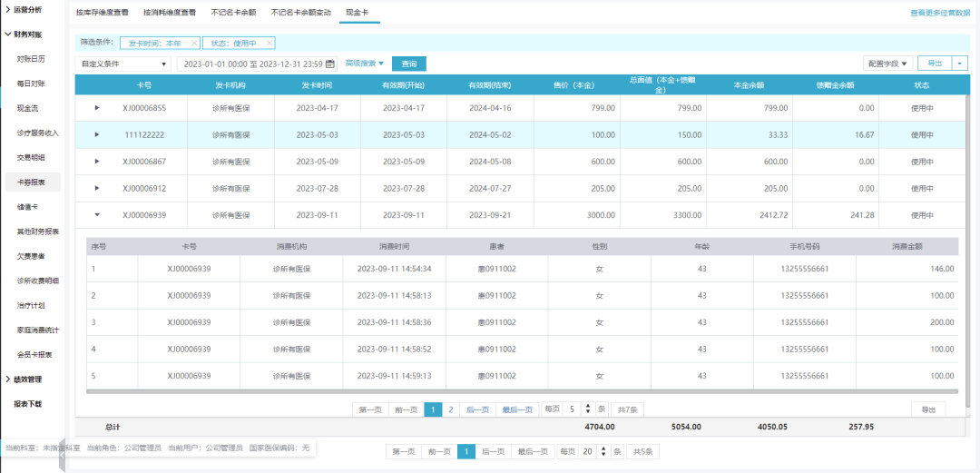Expand row of card 111122222
980x473 pixels.
point(97,134)
